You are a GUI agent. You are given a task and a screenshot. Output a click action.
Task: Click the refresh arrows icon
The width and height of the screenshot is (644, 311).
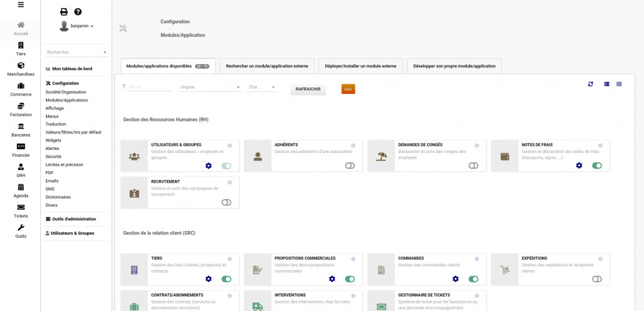591,84
